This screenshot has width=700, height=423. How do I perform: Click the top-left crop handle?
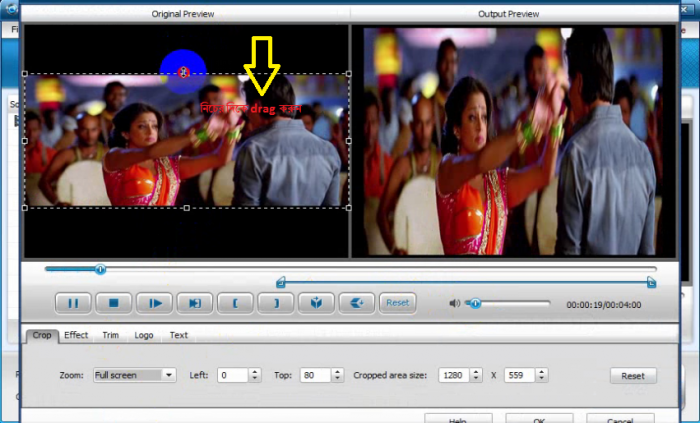(x=25, y=74)
